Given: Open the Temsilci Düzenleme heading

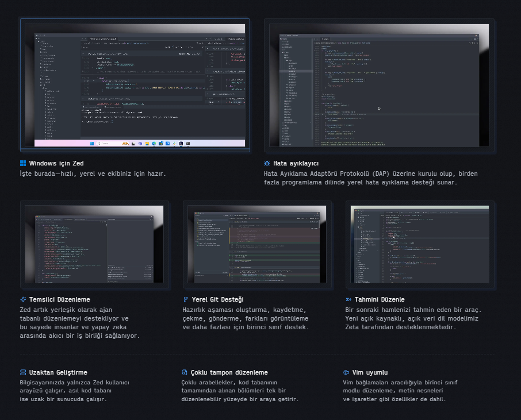Looking at the screenshot, I should (59, 299).
